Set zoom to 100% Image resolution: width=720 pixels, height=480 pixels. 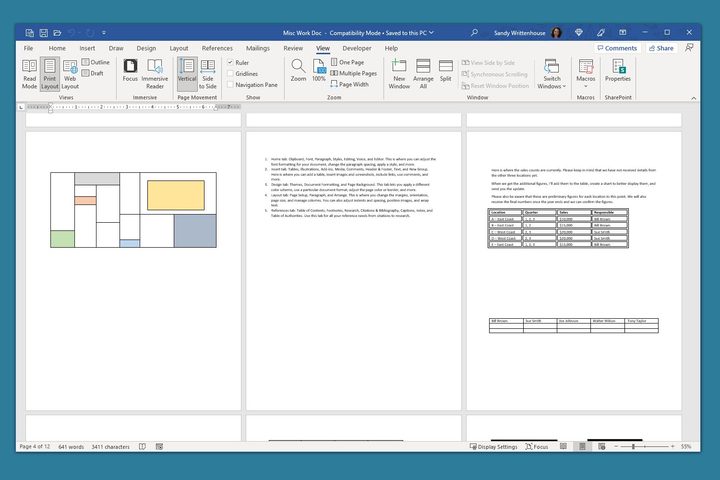pyautogui.click(x=319, y=70)
